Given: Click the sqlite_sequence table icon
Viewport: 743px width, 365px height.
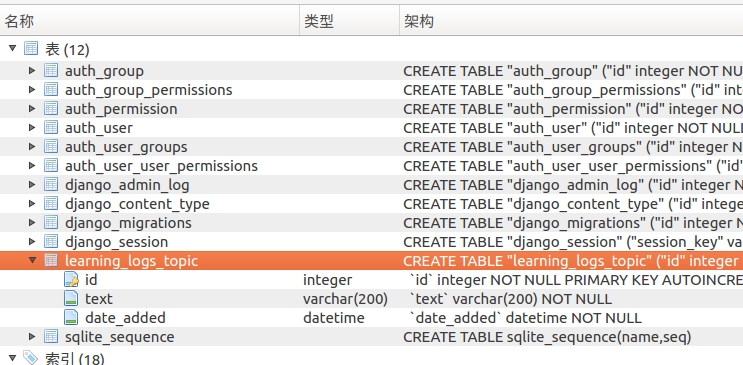Looking at the screenshot, I should pos(51,336).
